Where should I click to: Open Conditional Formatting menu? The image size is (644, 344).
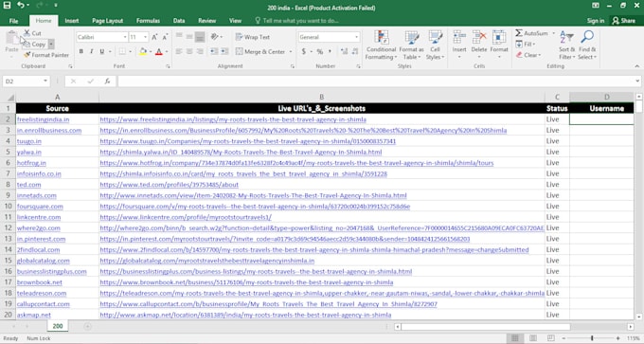[381, 45]
